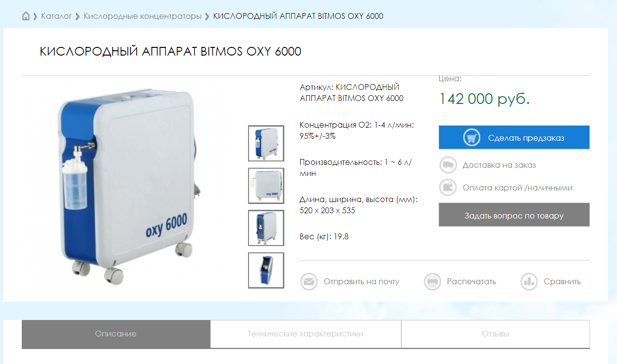The image size is (617, 364).
Task: Click the shopping cart icon on preorder button
Action: pos(471,137)
